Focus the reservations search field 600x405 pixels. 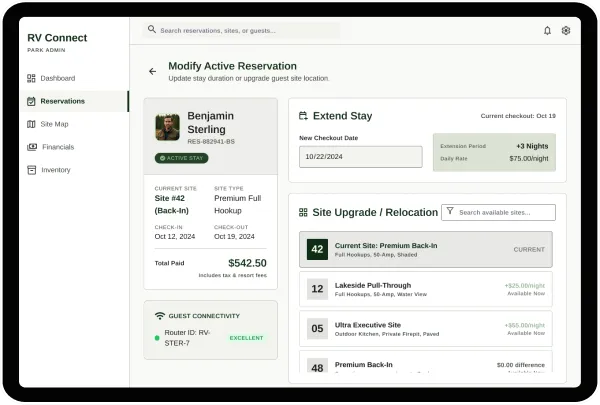coord(242,30)
